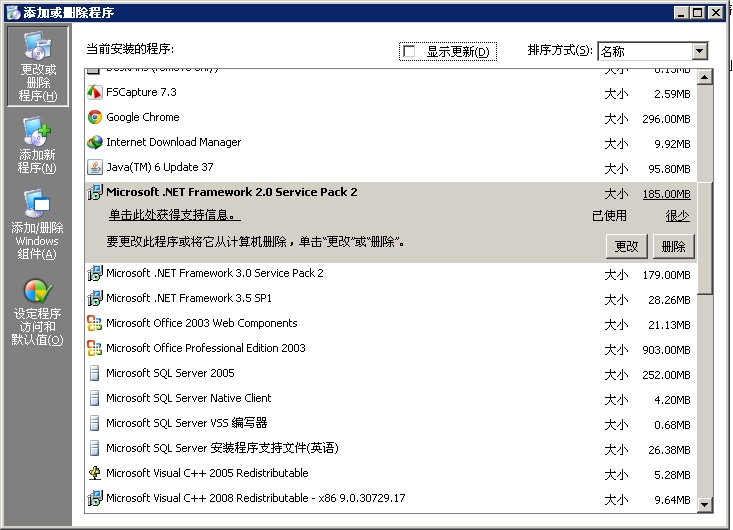Open the 排序方式 dropdown
This screenshot has width=733, height=530.
point(699,52)
